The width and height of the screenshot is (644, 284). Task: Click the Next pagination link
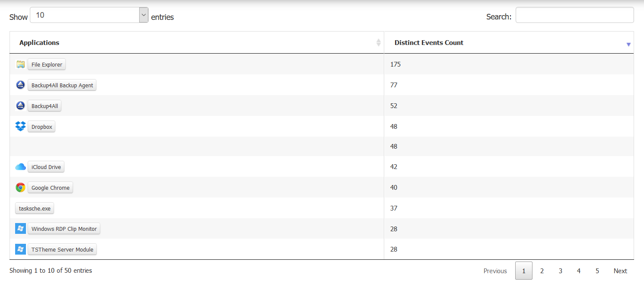coord(620,271)
